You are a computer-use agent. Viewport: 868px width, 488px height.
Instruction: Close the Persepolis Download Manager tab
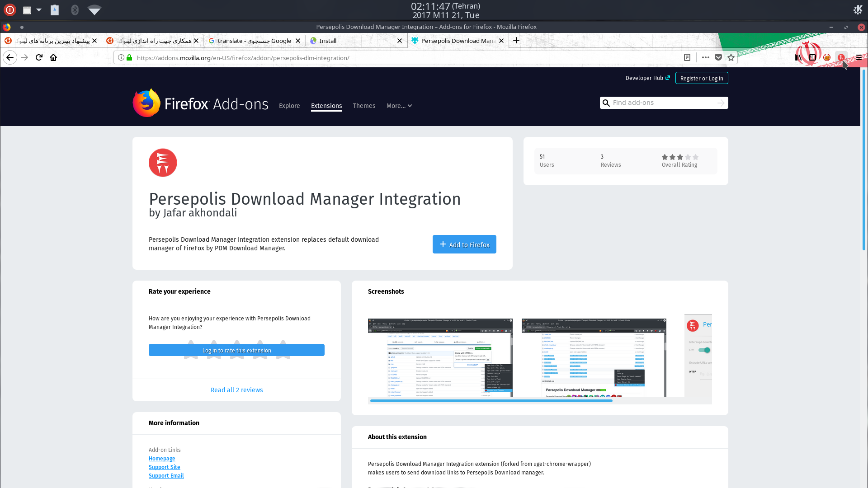[x=501, y=41]
